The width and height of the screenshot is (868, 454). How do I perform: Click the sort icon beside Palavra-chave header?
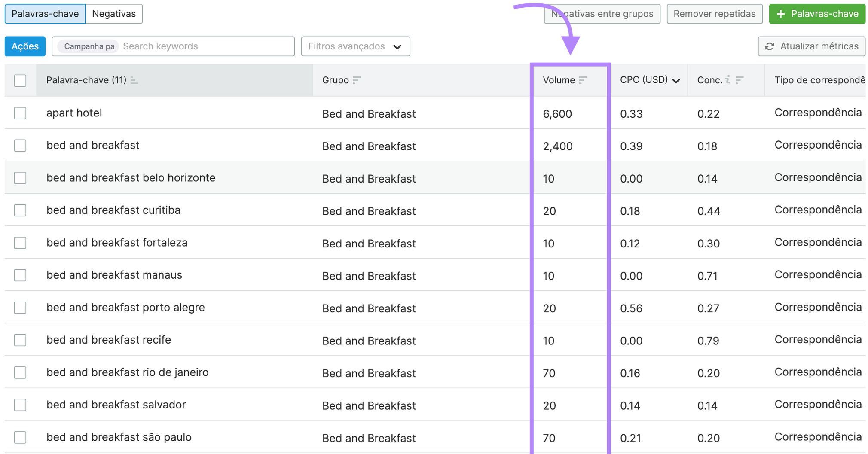[134, 80]
